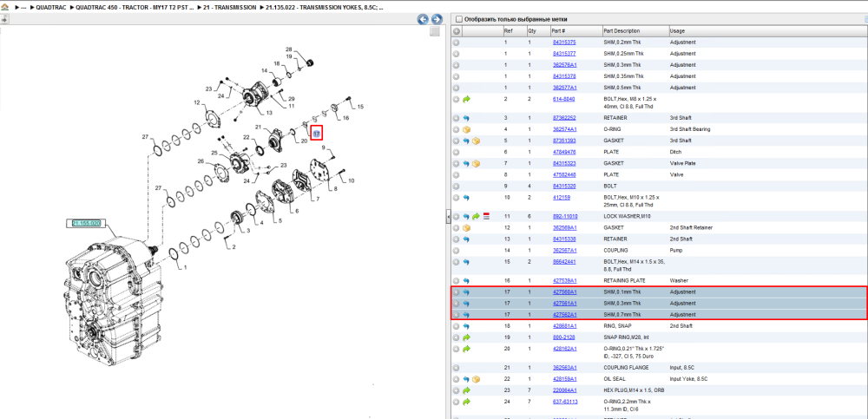Click the pin/export icon at diagram toolbar's left

pos(4,19)
